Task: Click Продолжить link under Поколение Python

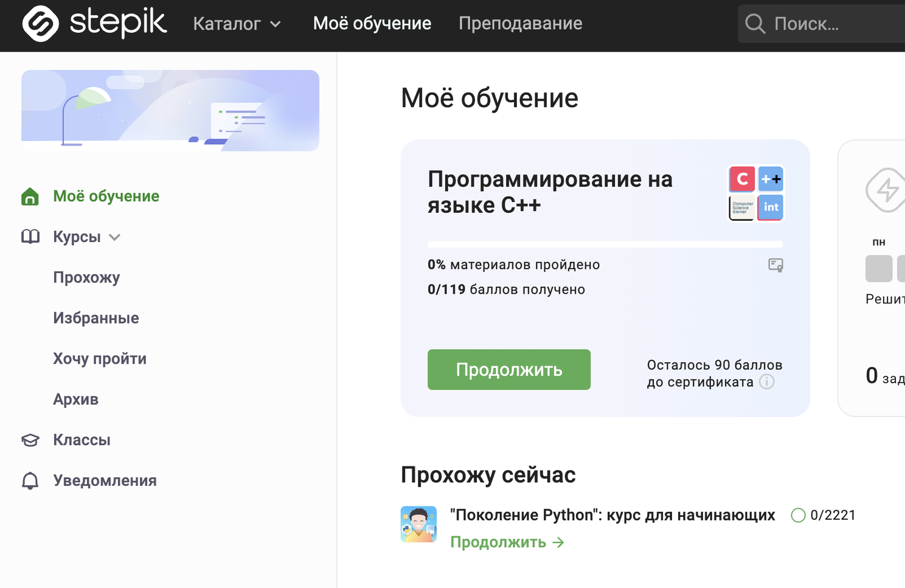Action: pyautogui.click(x=507, y=542)
